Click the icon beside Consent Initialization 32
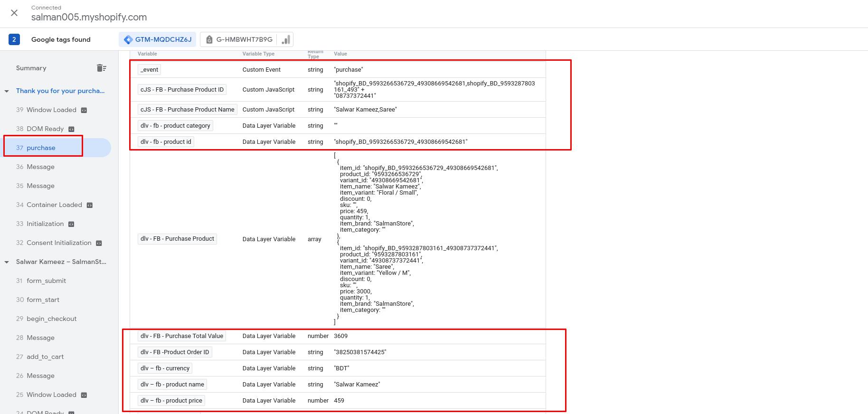Image resolution: width=868 pixels, height=414 pixels. pyautogui.click(x=99, y=243)
